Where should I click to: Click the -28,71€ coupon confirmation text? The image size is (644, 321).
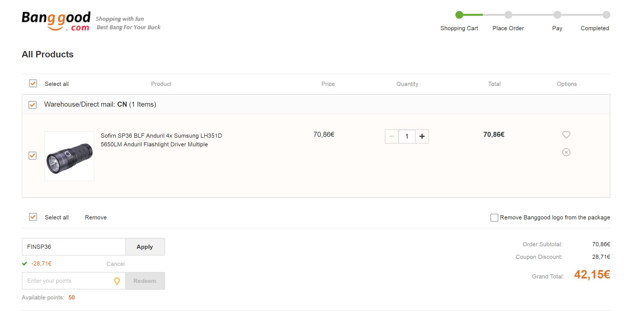[41, 264]
